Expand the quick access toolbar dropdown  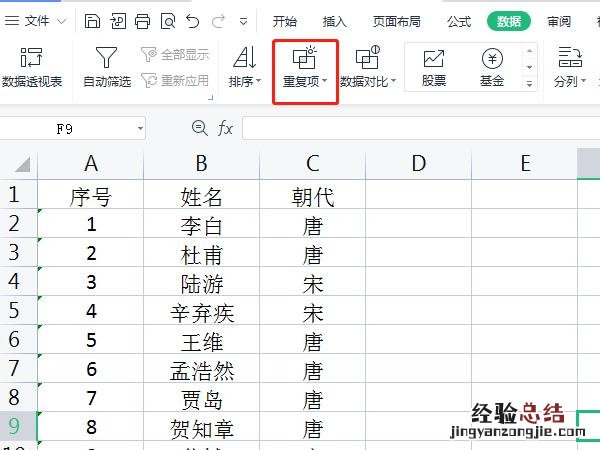[243, 21]
